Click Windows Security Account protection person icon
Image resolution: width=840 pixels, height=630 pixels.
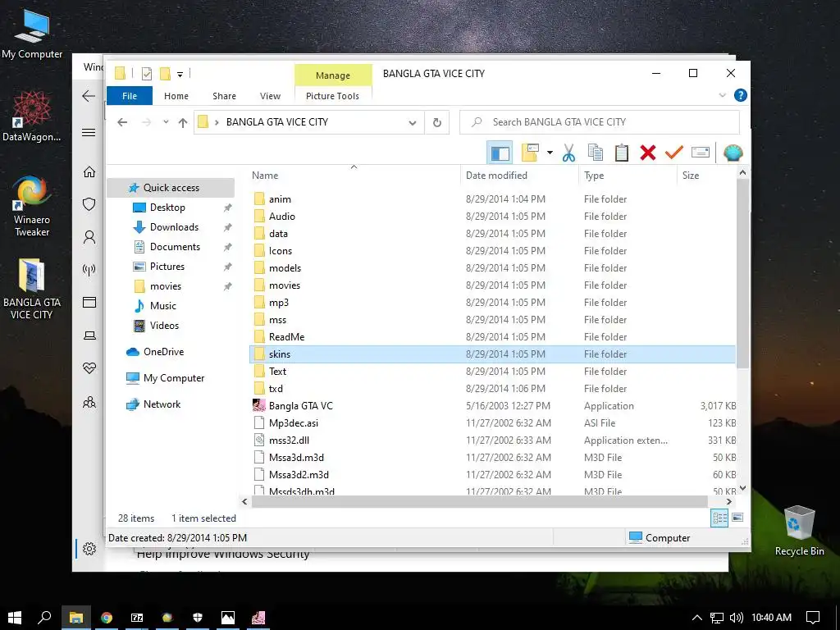(89, 237)
